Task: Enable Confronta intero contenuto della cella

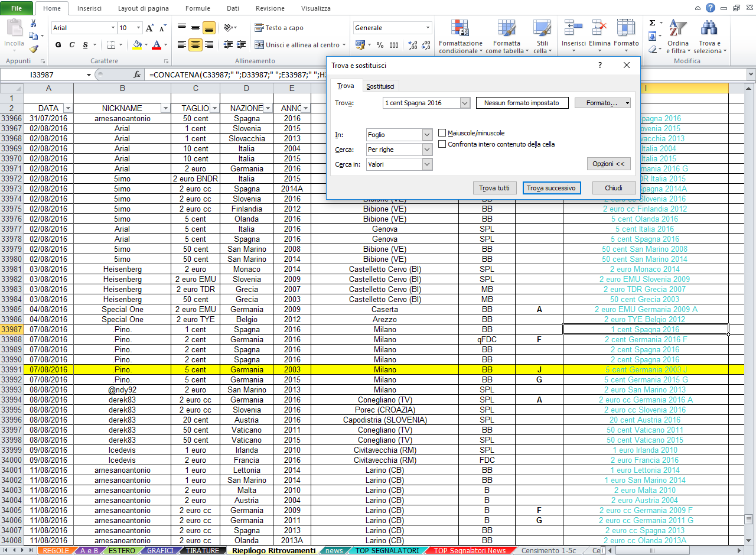Action: click(442, 144)
